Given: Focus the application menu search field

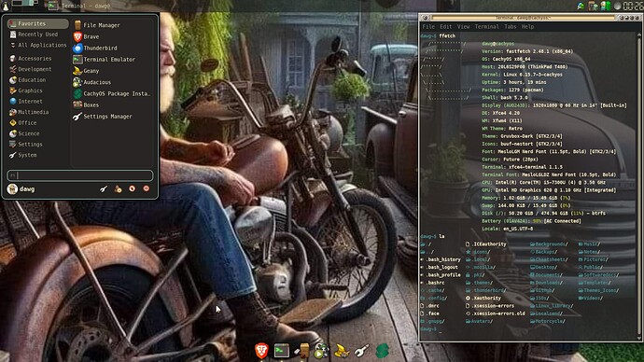Looking at the screenshot, I should [80, 175].
